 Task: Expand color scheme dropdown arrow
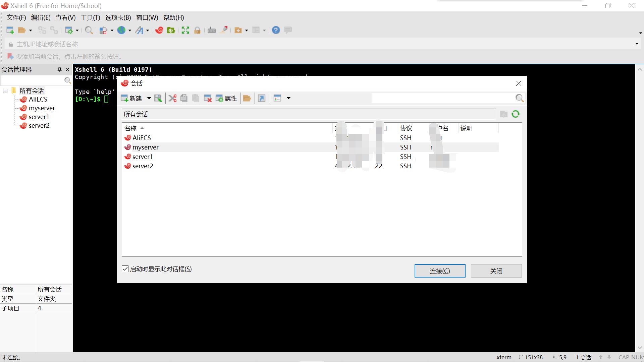click(112, 30)
